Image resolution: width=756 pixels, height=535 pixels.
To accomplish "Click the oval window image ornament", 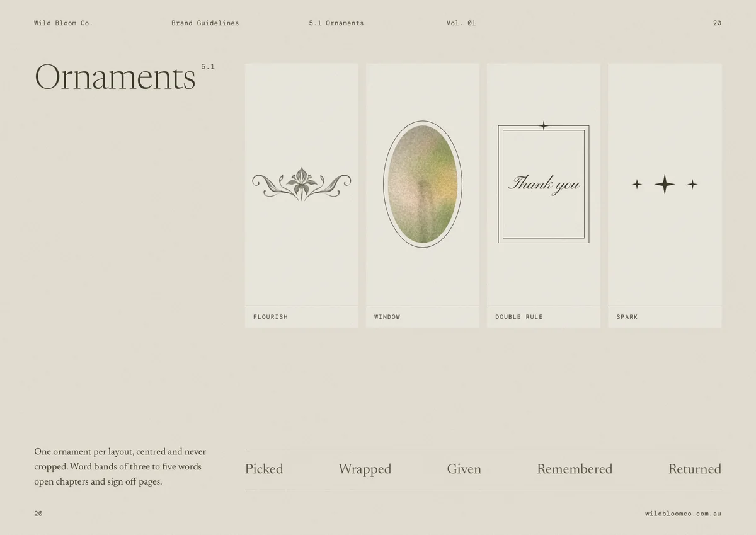I will pyautogui.click(x=423, y=184).
